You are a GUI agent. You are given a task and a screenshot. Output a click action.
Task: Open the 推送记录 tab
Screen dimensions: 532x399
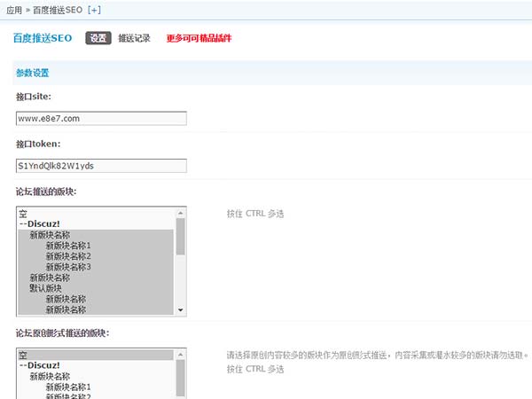(134, 38)
